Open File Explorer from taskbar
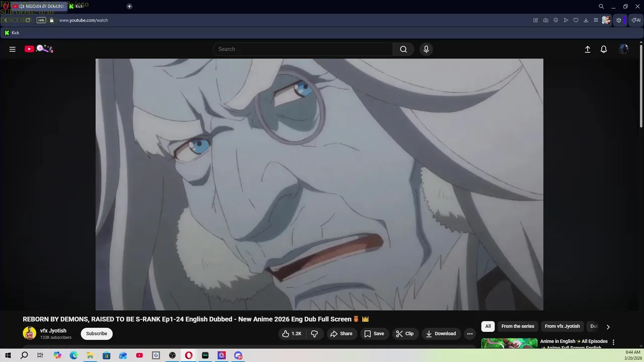644x362 pixels. [x=90, y=355]
